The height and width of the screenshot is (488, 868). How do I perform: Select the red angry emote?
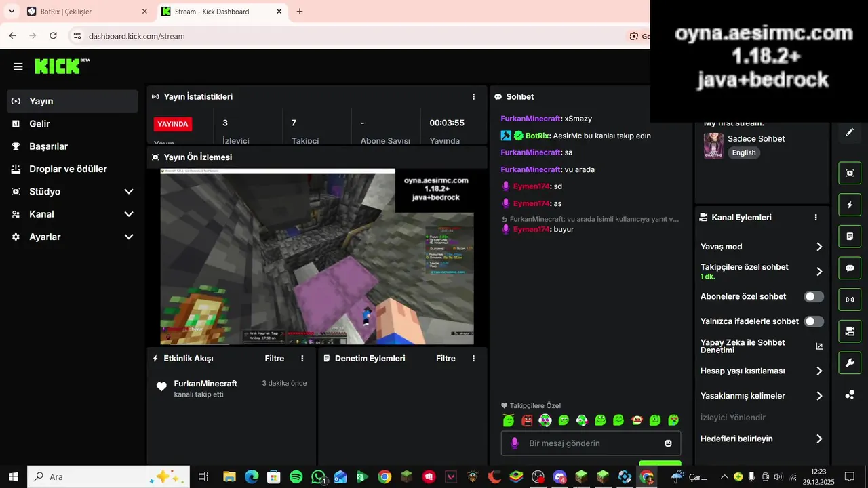point(527,420)
